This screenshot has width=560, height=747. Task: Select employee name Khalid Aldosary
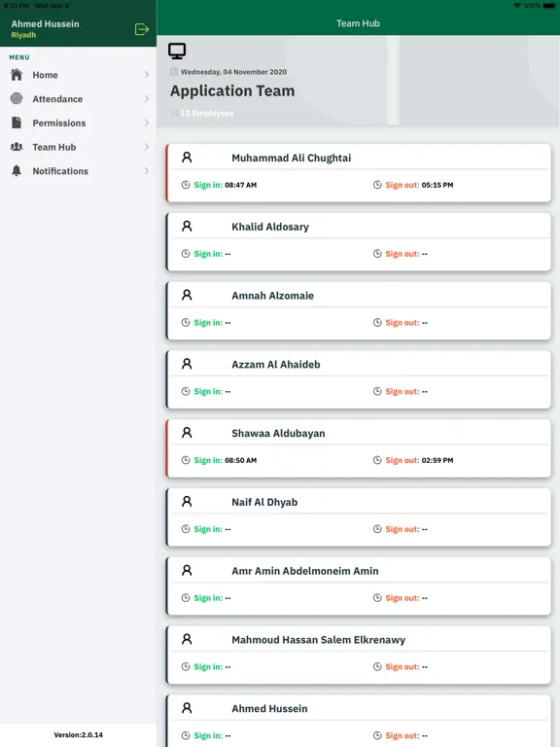270,227
